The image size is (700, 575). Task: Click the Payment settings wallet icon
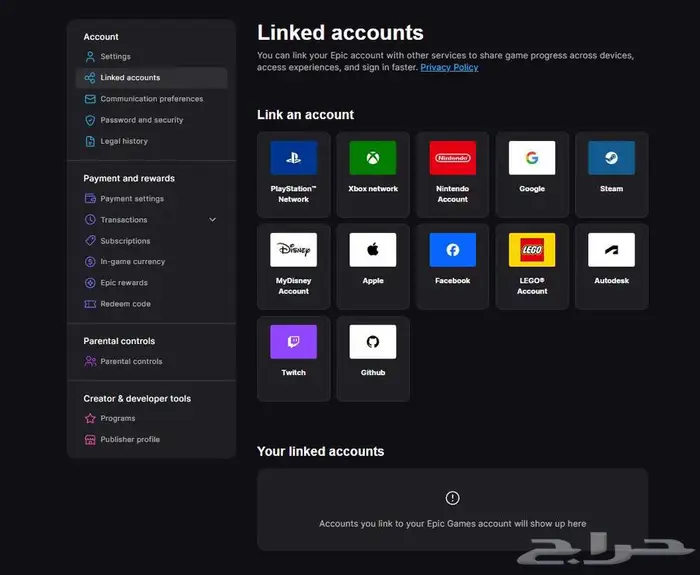click(x=90, y=198)
